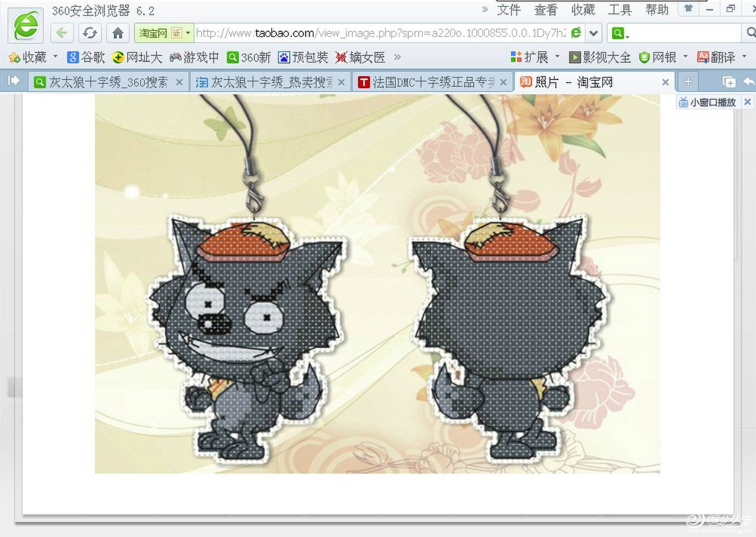This screenshot has height=537, width=756.
Task: Click the 收藏 favorites star button
Action: click(x=27, y=57)
